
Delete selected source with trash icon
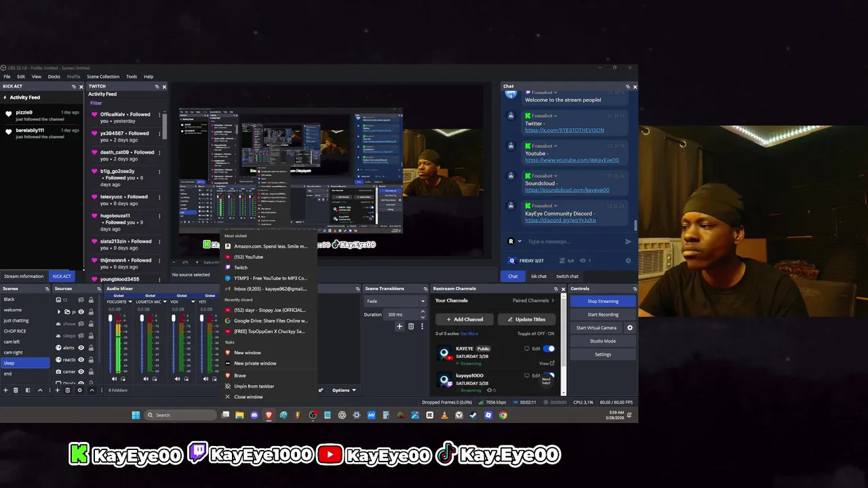[67, 390]
